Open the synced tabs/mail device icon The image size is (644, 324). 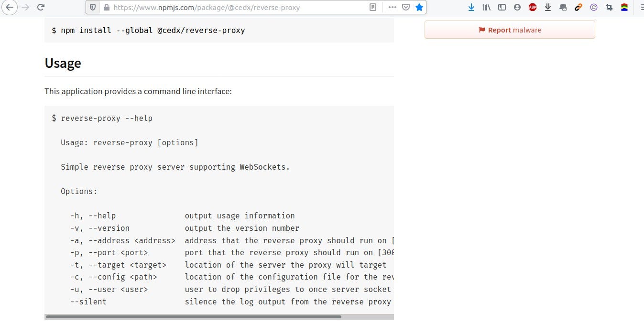[x=563, y=7]
